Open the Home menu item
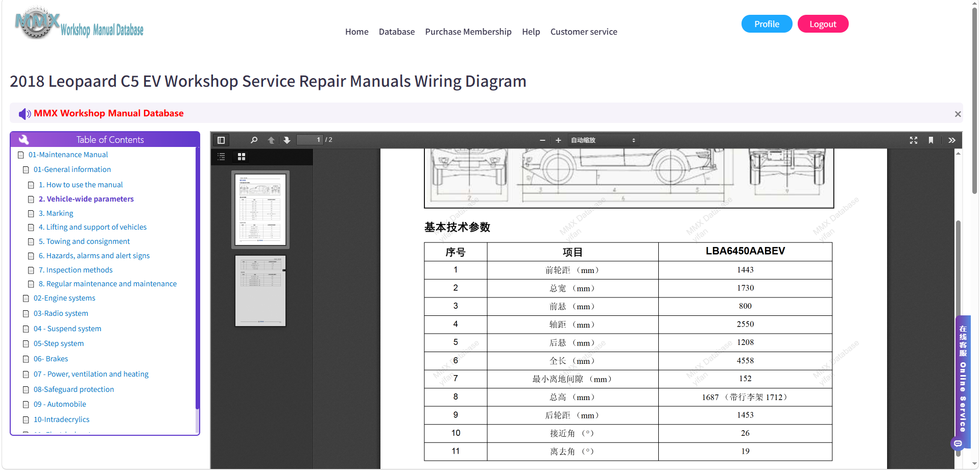Viewport: 980px width, 471px height. coord(356,32)
